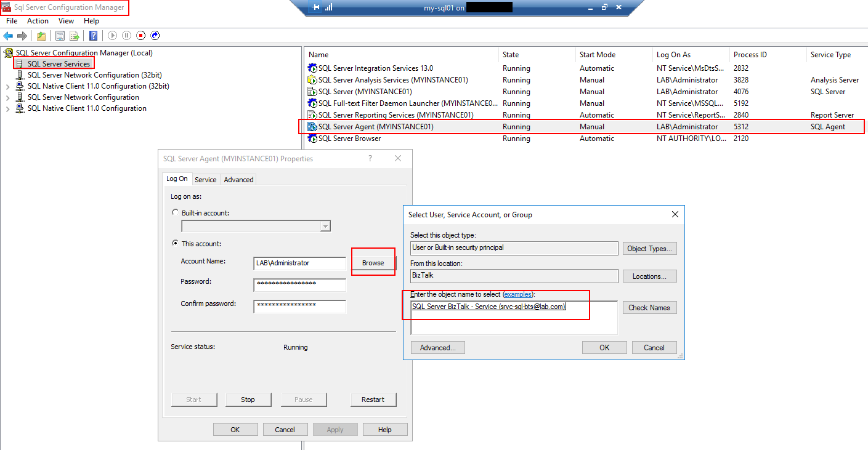Select the SQL Server Agent (MYINSTANCE01) row
The image size is (868, 450).
click(585, 127)
